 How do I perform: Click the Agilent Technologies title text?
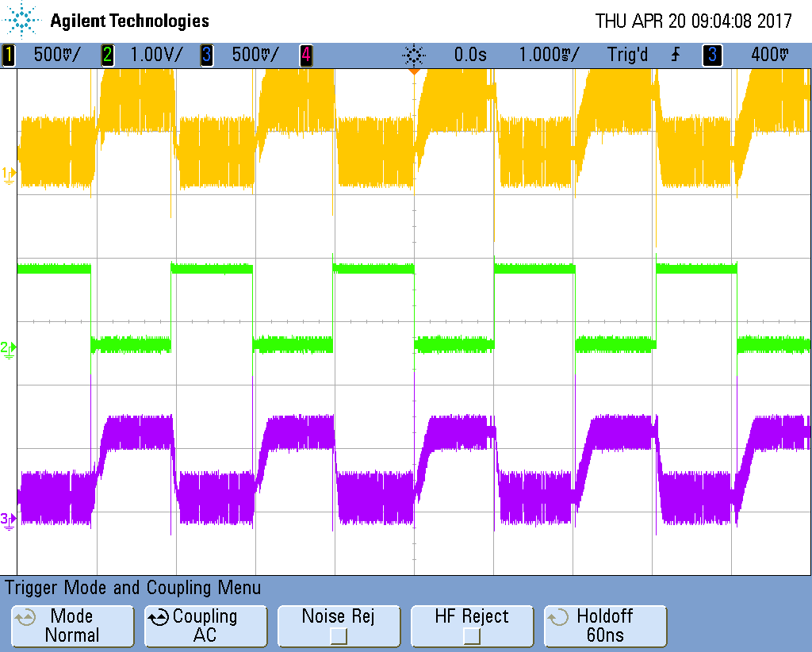[x=129, y=21]
